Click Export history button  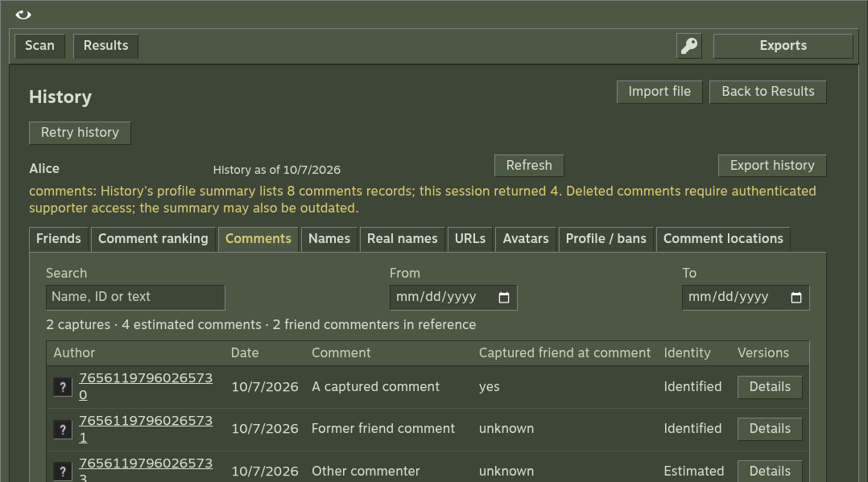772,166
